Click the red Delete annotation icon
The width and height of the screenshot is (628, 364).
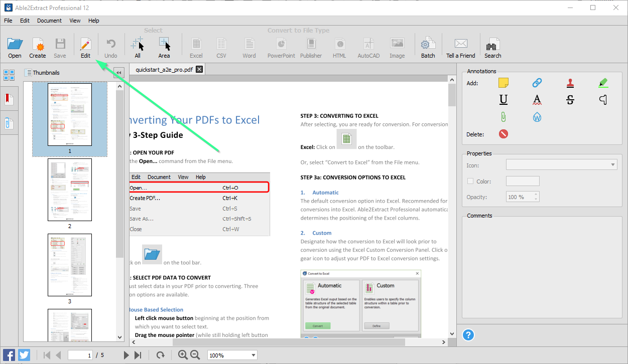click(504, 134)
